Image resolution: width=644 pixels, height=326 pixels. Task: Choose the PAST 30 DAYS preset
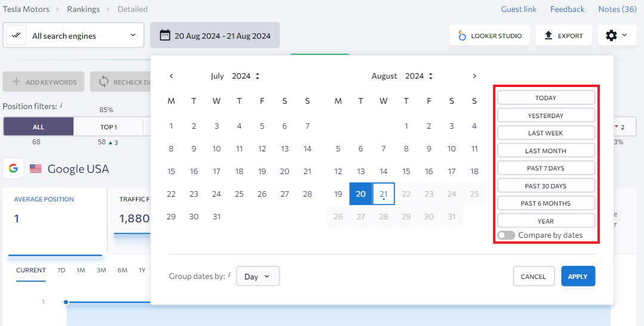coord(546,186)
